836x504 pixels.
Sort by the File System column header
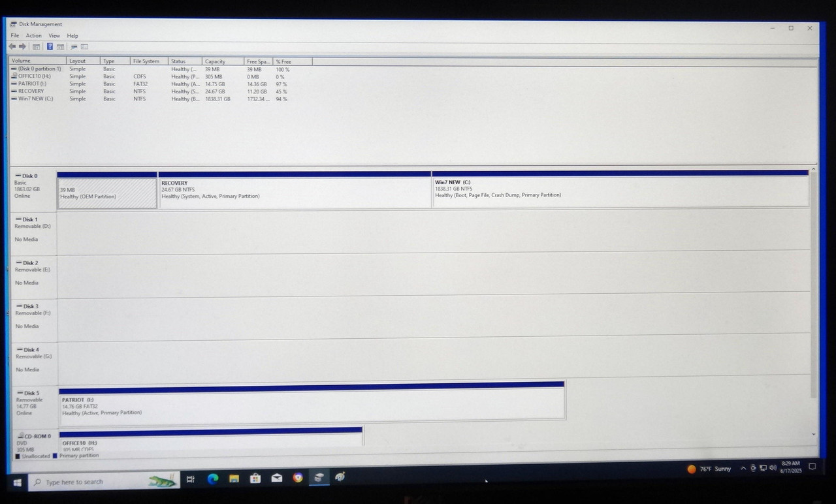click(150, 61)
